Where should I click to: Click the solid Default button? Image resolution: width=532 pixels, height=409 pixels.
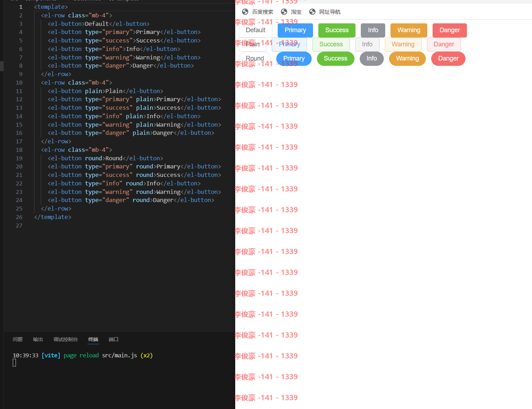pyautogui.click(x=255, y=30)
